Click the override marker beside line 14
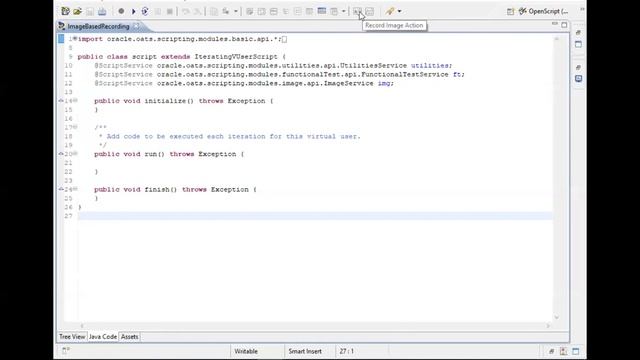 [x=61, y=100]
